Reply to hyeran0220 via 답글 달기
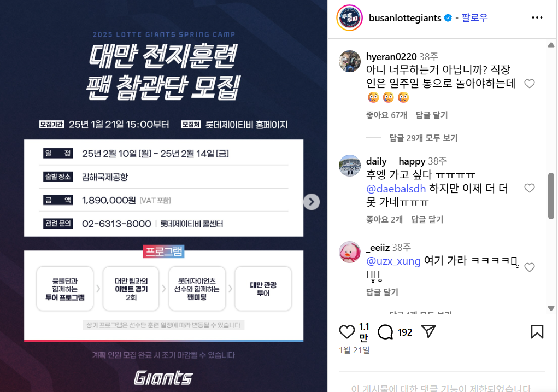This screenshot has width=558, height=392. point(432,115)
